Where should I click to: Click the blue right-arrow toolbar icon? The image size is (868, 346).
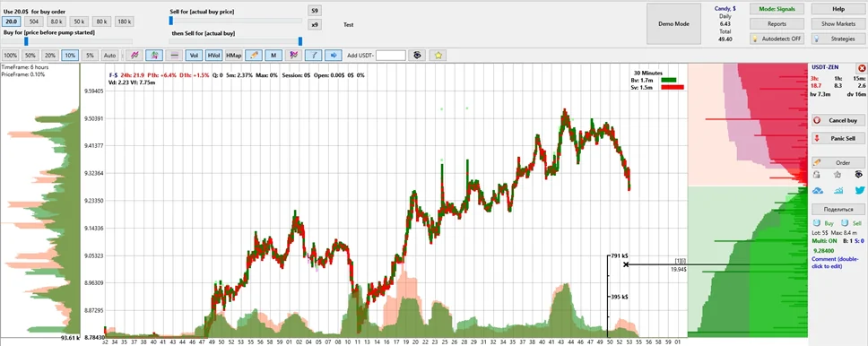point(333,56)
